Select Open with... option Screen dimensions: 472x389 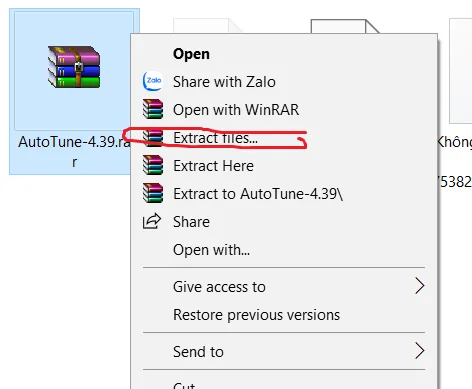point(211,250)
